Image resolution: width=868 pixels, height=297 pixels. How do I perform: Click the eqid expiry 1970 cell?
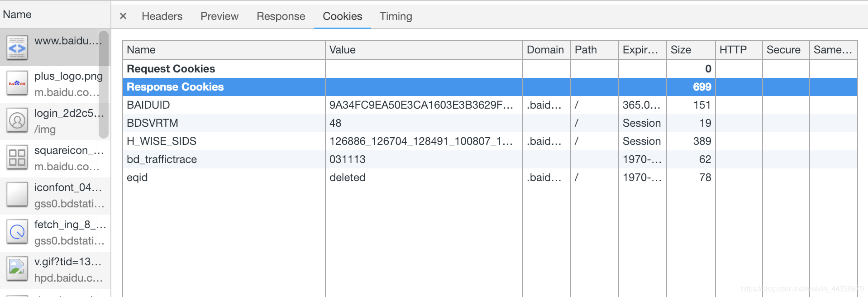tap(642, 177)
